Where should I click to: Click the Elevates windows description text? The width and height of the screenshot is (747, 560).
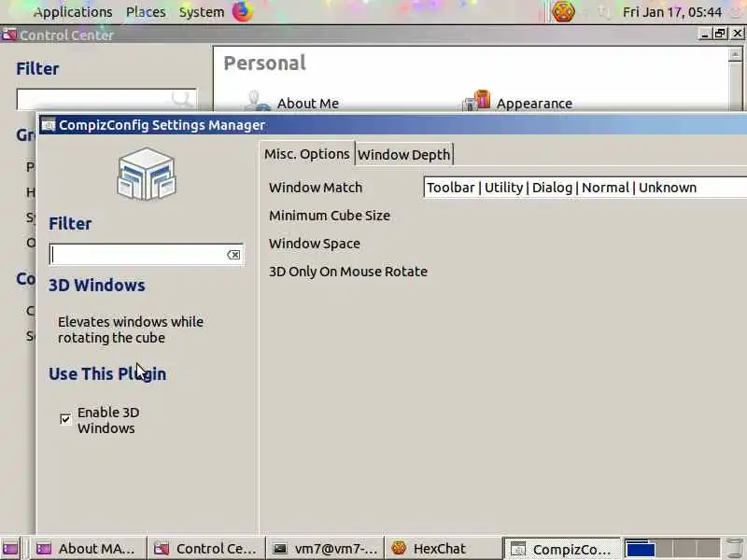point(131,329)
